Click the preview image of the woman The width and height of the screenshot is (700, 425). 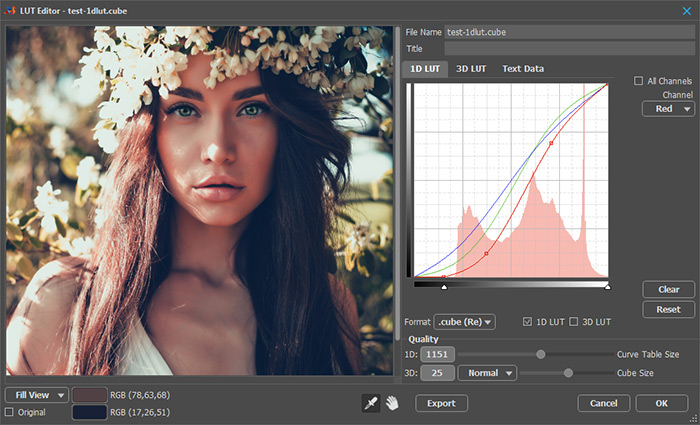(x=200, y=200)
